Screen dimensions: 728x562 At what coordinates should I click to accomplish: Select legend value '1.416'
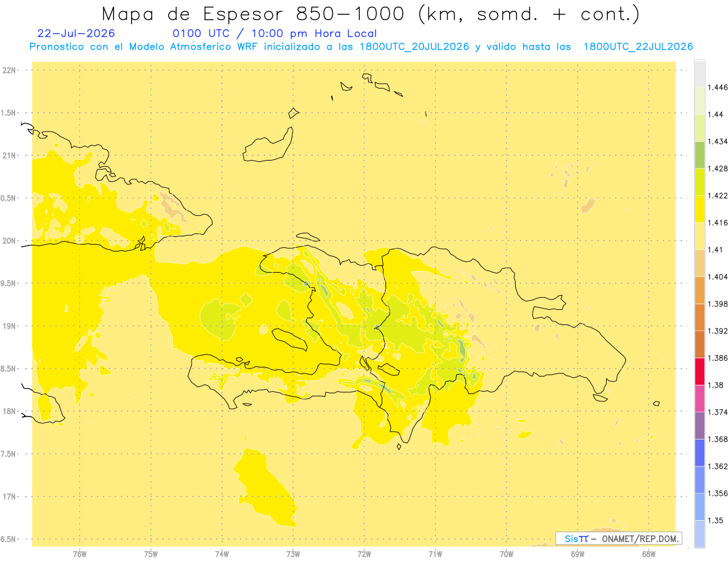[718, 222]
